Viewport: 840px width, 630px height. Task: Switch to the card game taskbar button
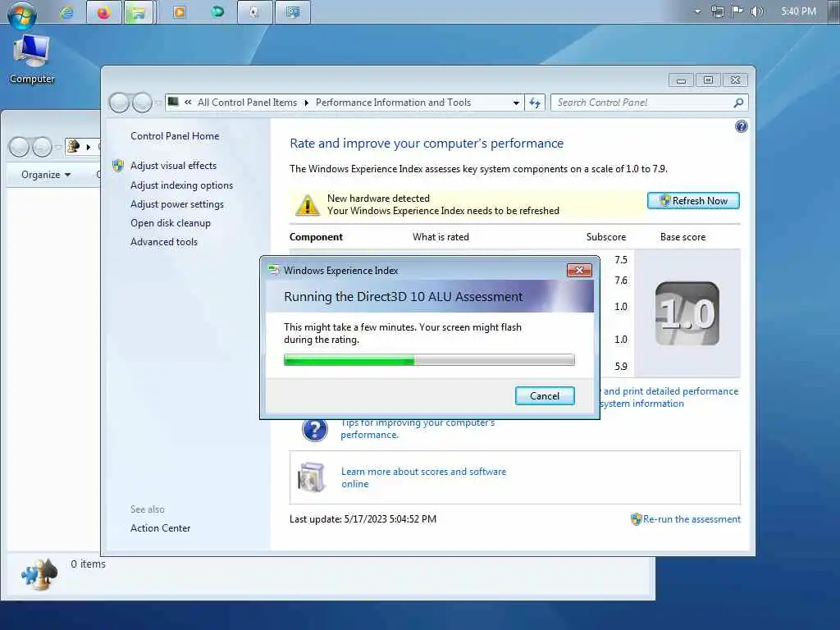(254, 12)
